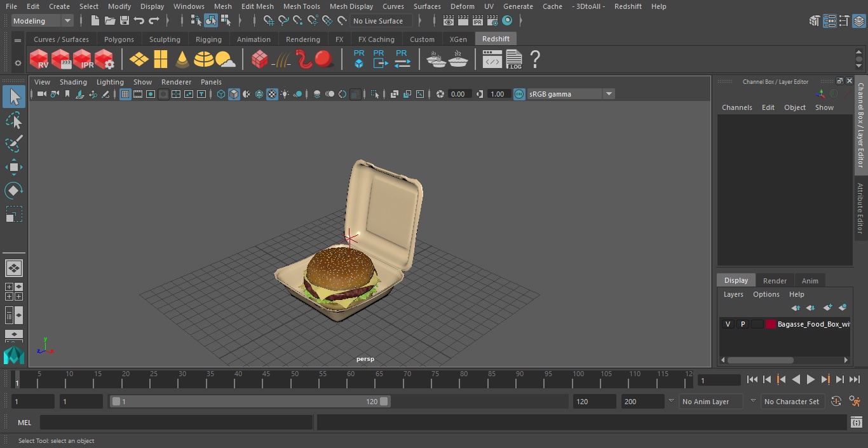The width and height of the screenshot is (868, 448).
Task: Open Redshift log file icon
Action: coord(513,60)
